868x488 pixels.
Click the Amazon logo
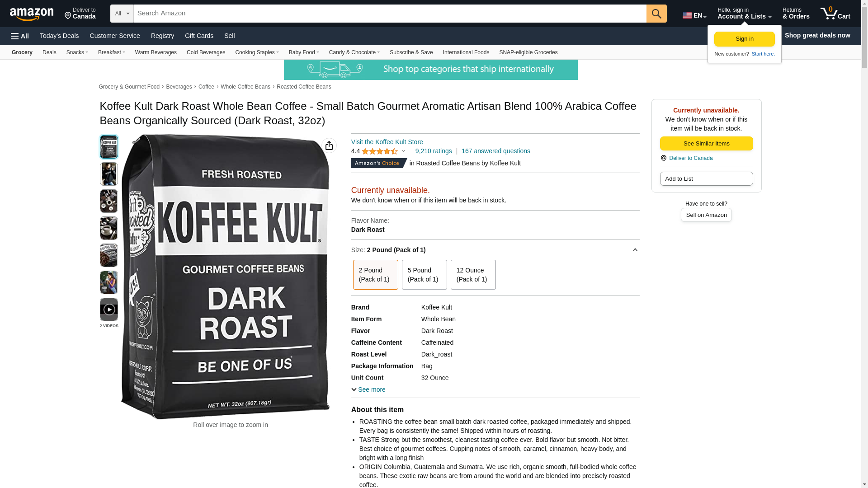click(32, 14)
